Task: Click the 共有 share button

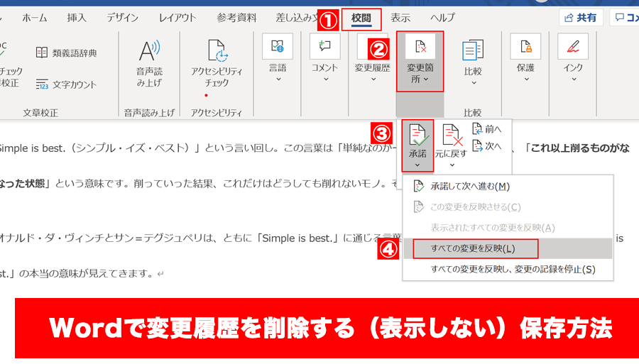Action: pyautogui.click(x=581, y=18)
